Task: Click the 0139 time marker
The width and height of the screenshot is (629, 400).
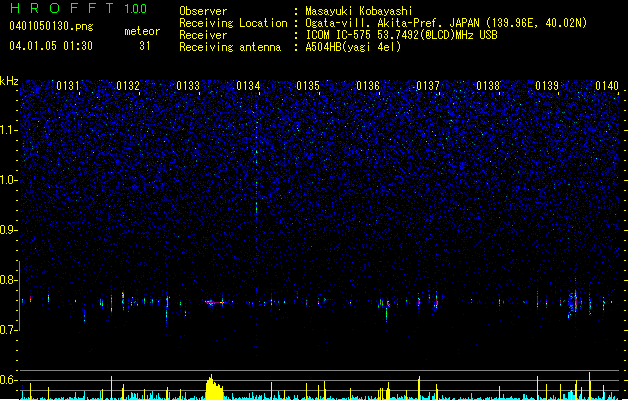Action: point(547,86)
